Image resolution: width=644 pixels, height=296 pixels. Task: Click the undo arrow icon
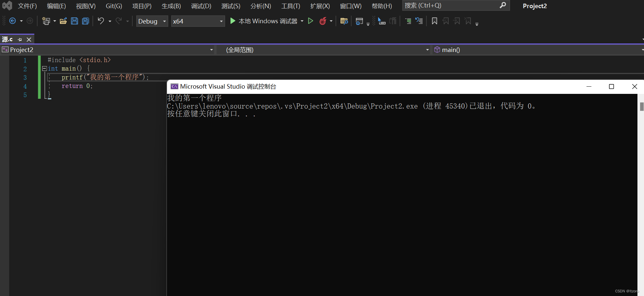(101, 21)
